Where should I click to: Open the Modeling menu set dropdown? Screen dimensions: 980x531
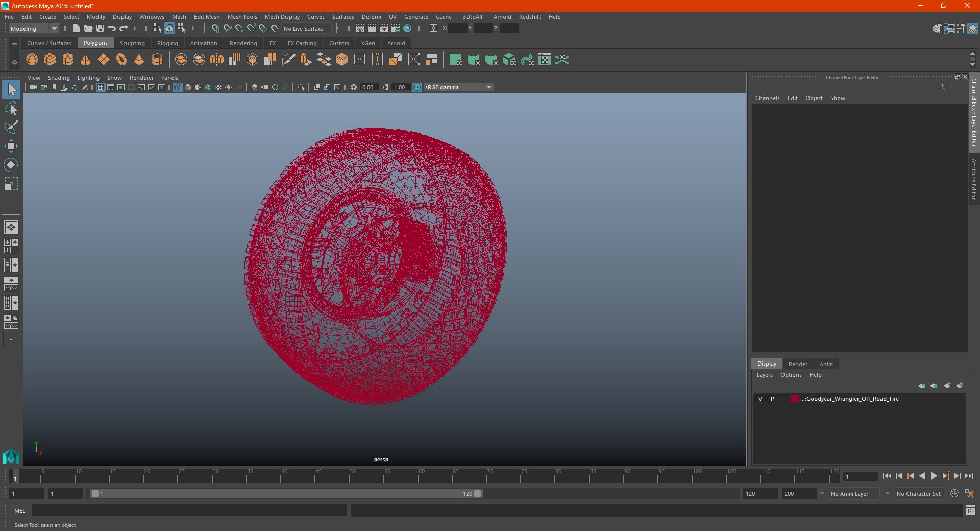[x=34, y=29]
